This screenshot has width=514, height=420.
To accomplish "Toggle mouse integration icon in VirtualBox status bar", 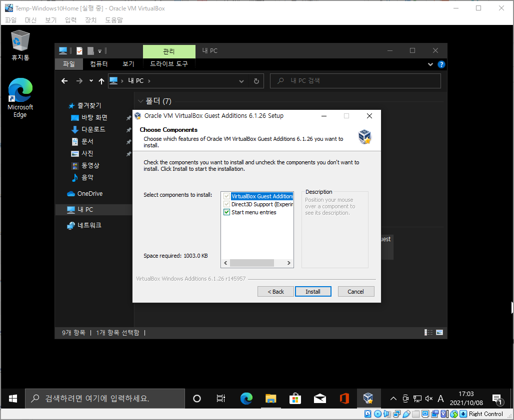I will [454, 414].
